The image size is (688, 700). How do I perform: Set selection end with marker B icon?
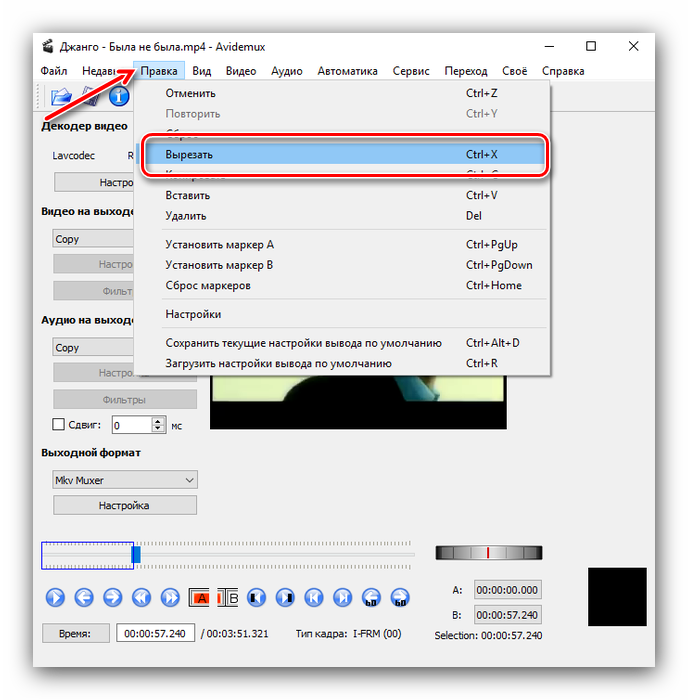point(228,598)
